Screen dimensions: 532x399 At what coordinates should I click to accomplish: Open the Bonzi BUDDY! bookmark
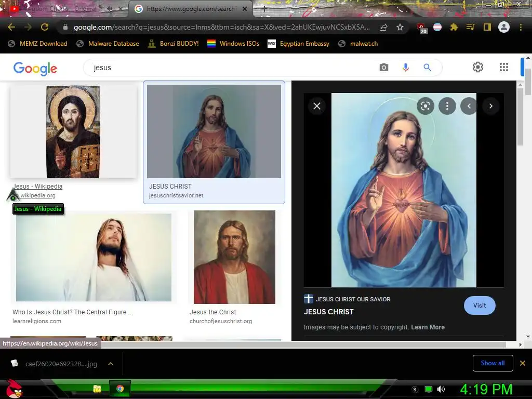[173, 44]
